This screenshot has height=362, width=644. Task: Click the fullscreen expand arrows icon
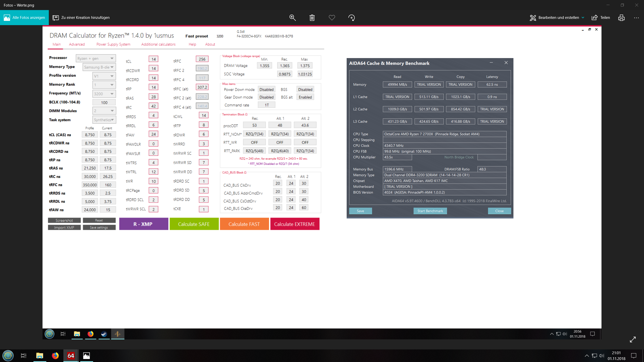tap(633, 339)
